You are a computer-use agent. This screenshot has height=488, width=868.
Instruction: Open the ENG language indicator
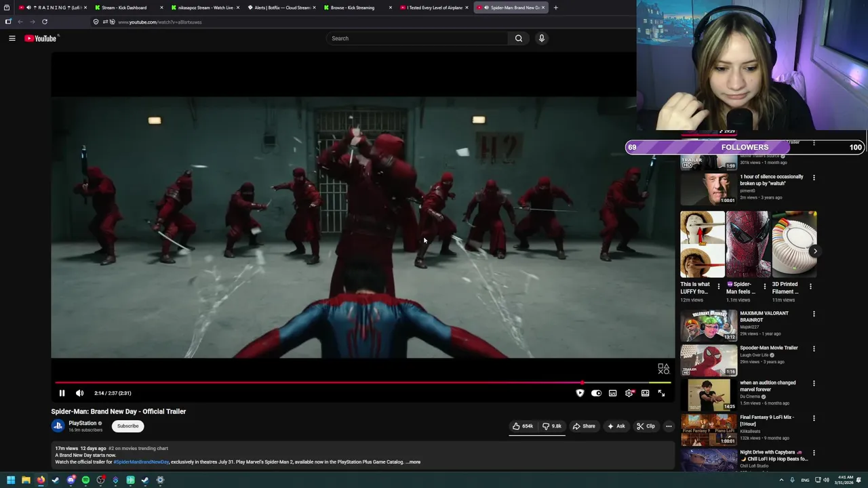tap(805, 480)
